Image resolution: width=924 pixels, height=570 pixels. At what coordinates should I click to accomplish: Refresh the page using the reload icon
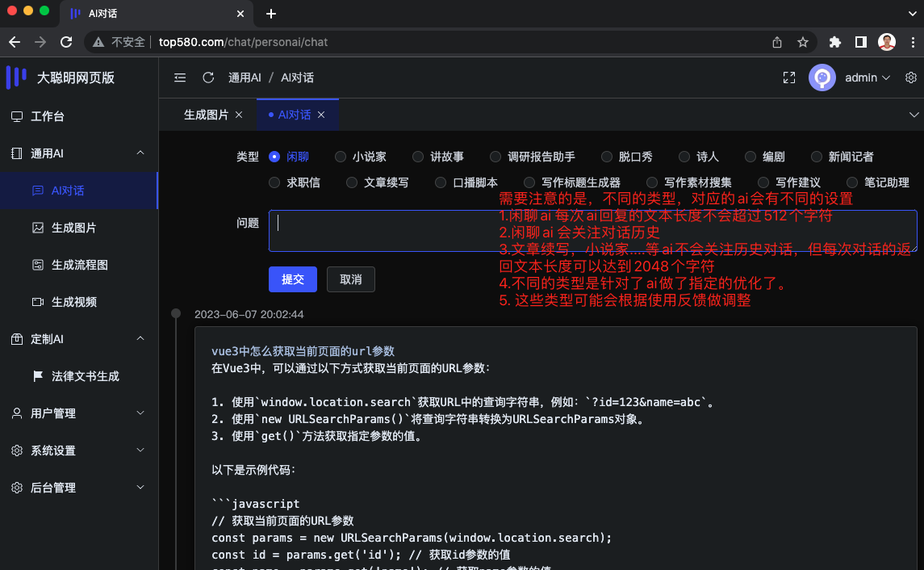click(208, 78)
